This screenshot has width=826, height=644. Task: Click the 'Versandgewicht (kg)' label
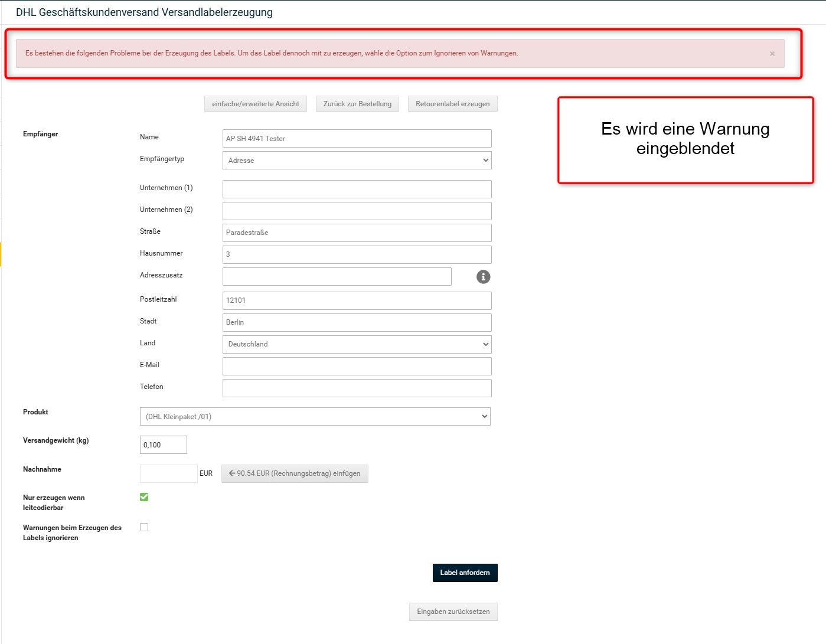pyautogui.click(x=56, y=440)
